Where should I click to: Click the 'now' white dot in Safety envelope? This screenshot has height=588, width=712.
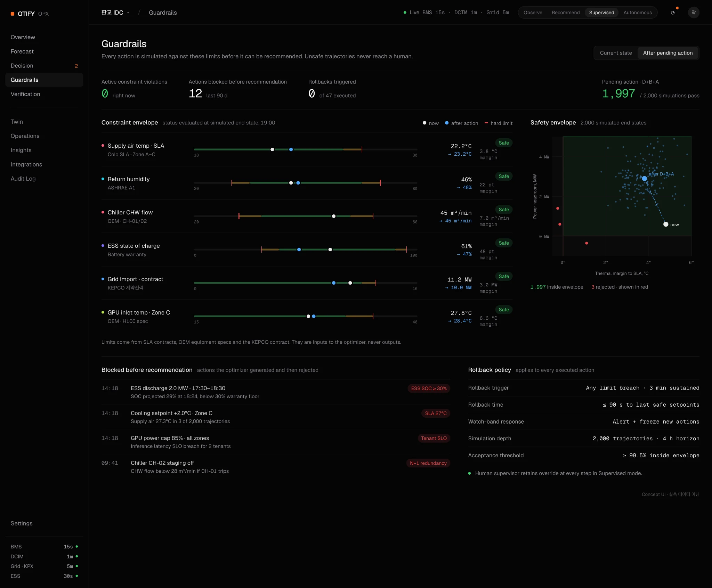(666, 224)
